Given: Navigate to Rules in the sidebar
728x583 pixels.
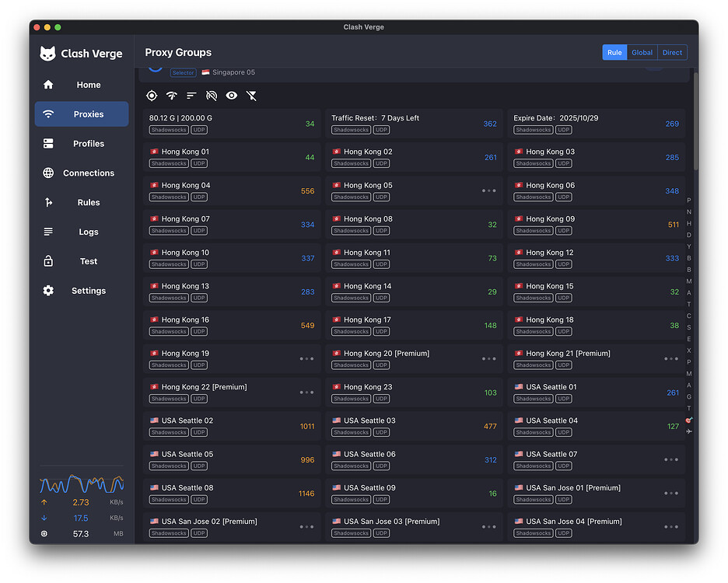Looking at the screenshot, I should (82, 202).
